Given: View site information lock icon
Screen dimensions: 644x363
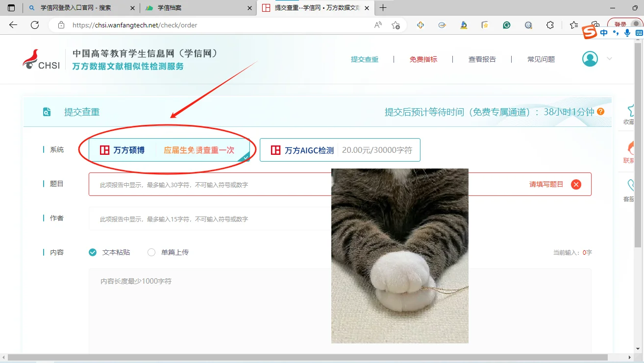Looking at the screenshot, I should tap(61, 25).
